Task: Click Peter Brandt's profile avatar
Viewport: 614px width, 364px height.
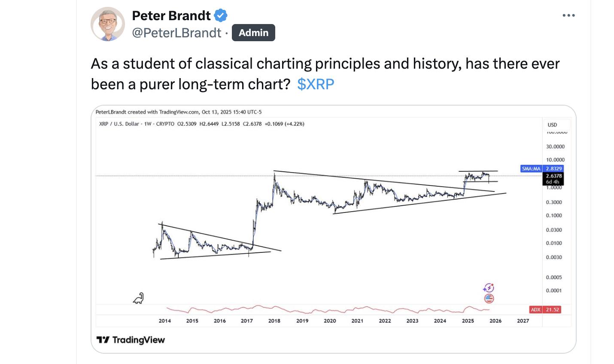Action: 108,24
